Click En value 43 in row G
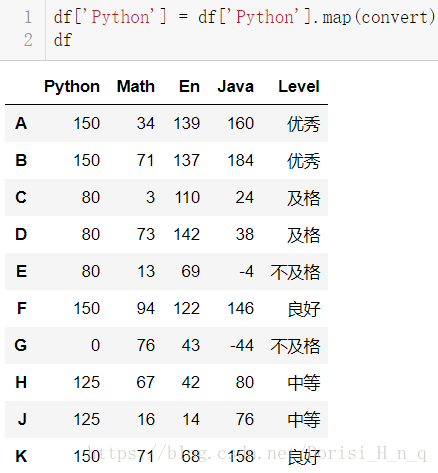 tap(191, 345)
